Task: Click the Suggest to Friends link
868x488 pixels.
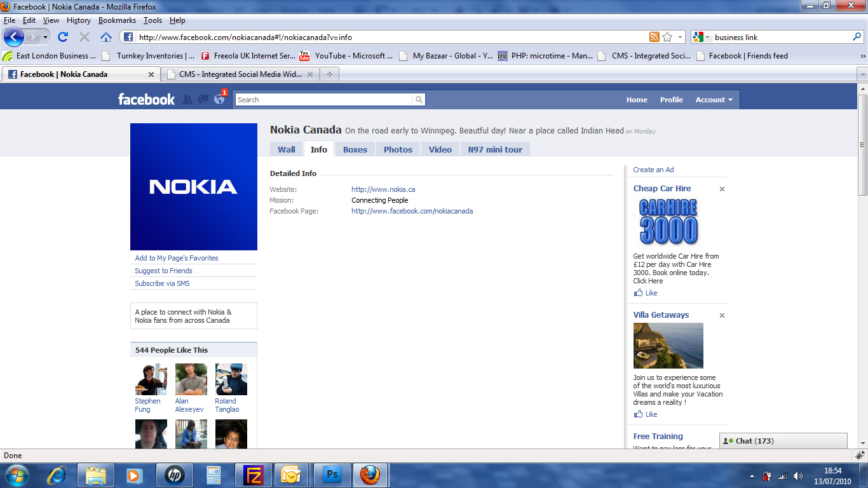Action: (163, 271)
